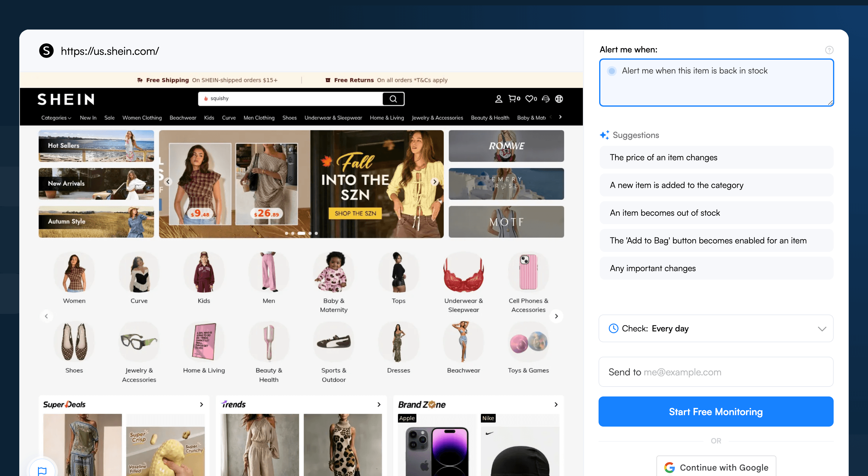Expand the Check Every day dropdown
This screenshot has width=868, height=476.
[716, 328]
